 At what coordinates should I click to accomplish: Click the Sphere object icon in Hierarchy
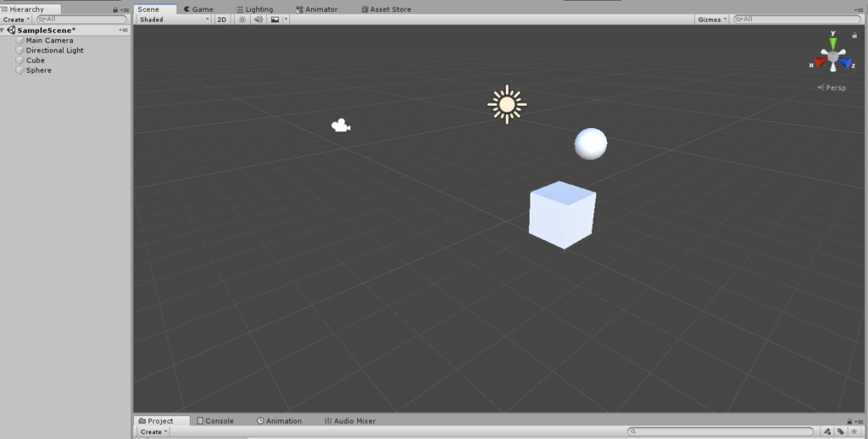coord(20,70)
